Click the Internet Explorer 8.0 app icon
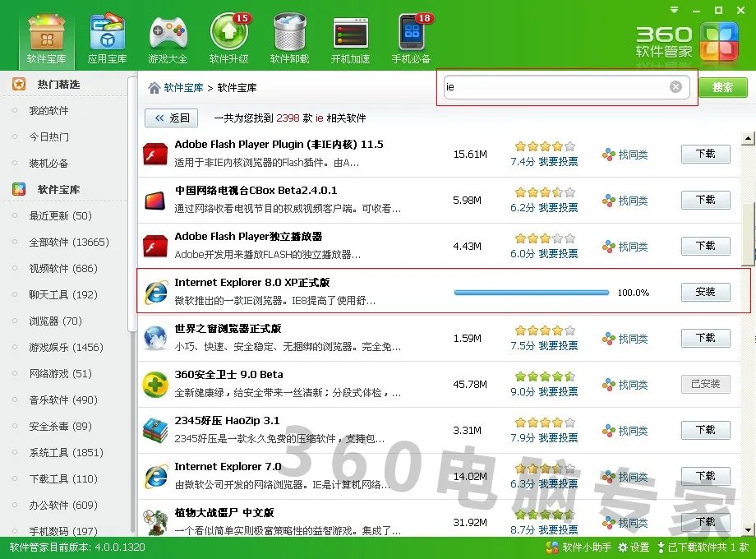The image size is (756, 559). [x=155, y=291]
